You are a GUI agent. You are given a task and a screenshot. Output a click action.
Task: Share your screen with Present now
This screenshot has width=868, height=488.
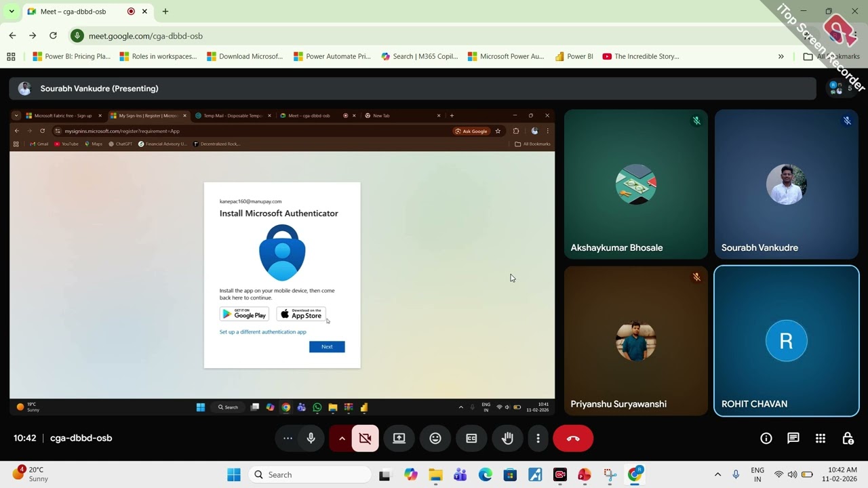399,439
